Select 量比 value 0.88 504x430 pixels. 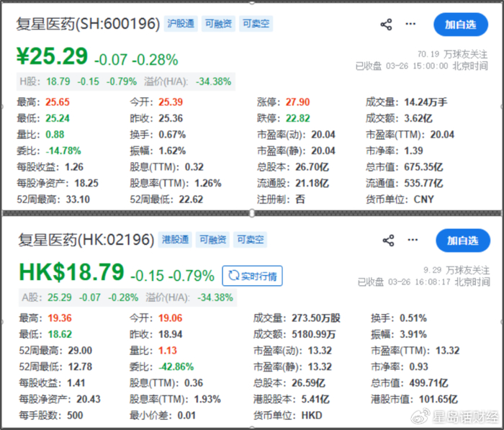55,135
